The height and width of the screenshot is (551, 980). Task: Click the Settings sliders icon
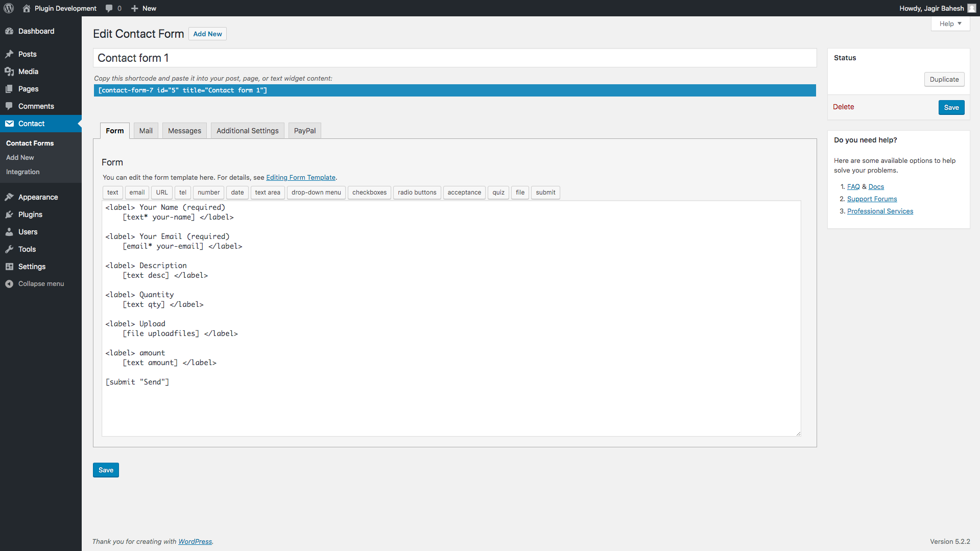pos(9,267)
